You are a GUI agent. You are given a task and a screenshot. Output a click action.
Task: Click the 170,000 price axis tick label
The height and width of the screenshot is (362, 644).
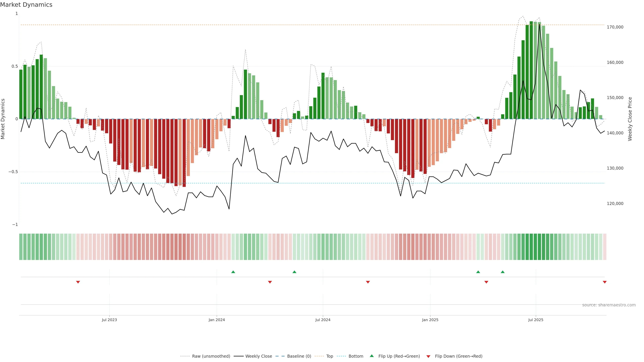click(615, 27)
